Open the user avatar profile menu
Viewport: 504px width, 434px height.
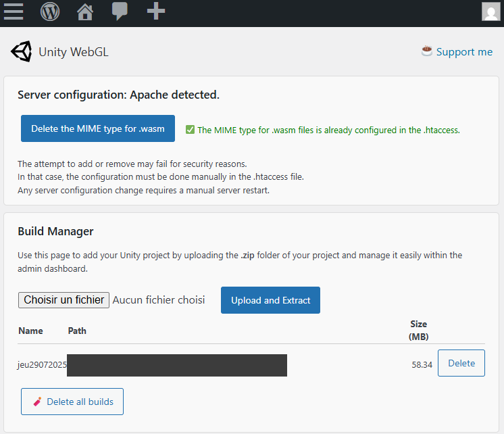(491, 11)
